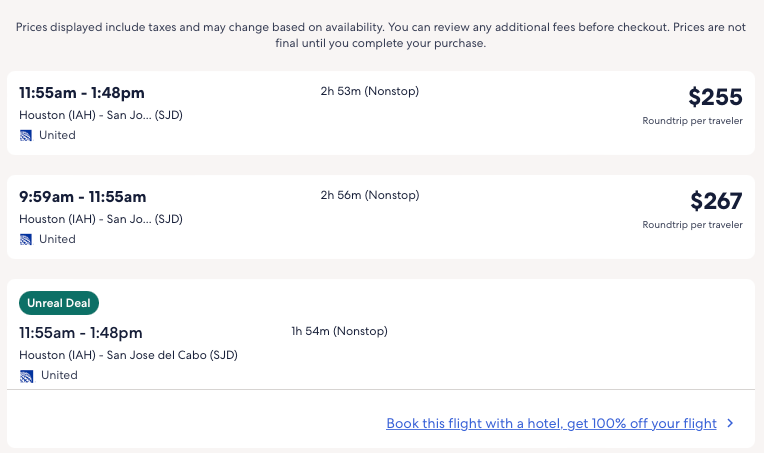Screen dimensions: 764x453
Task: Click the truncated route text in the $255 flight
Action: (x=100, y=115)
